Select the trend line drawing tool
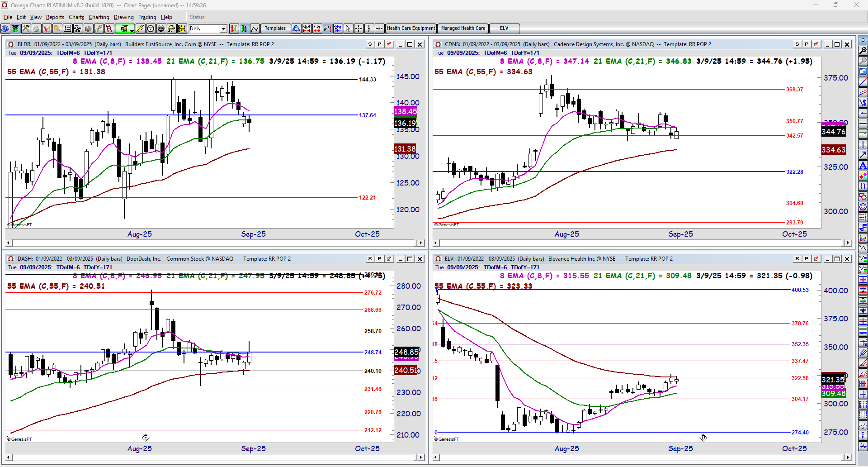 [863, 82]
